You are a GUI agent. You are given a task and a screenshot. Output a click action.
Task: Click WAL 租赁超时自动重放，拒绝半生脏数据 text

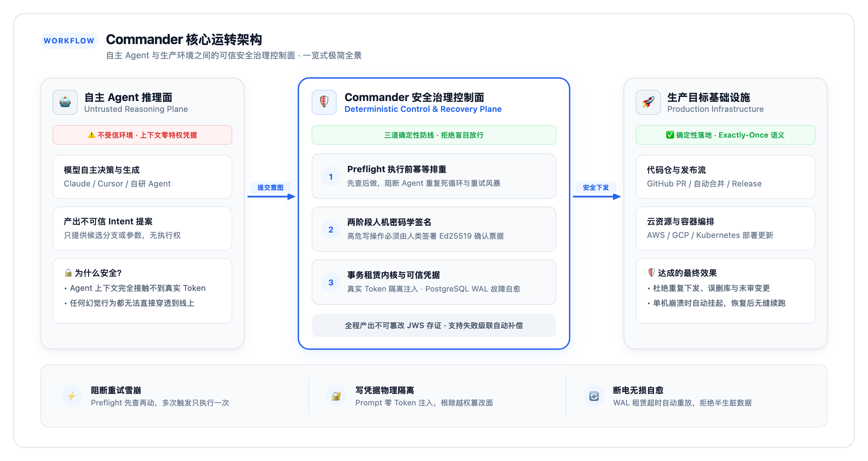click(682, 403)
